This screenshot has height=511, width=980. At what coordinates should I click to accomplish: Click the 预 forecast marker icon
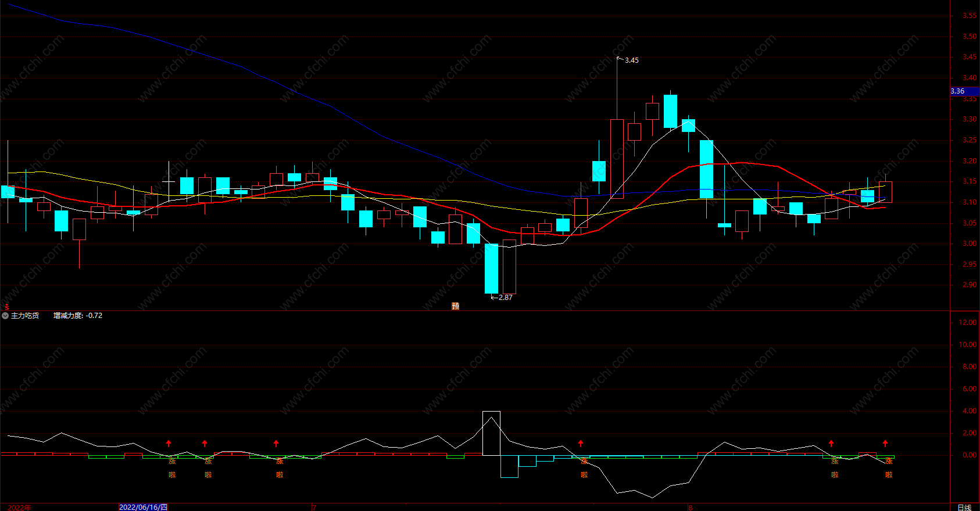coord(456,306)
